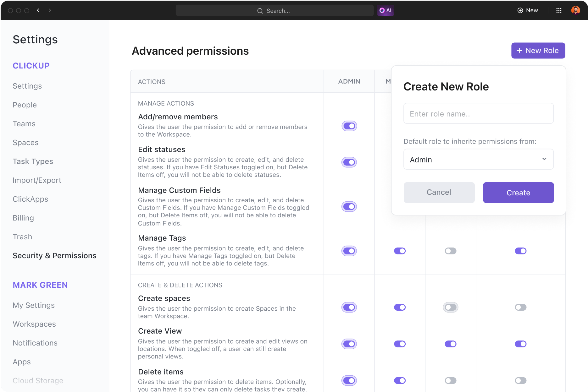Image resolution: width=588 pixels, height=392 pixels.
Task: Open the apps grid menu
Action: pyautogui.click(x=559, y=10)
